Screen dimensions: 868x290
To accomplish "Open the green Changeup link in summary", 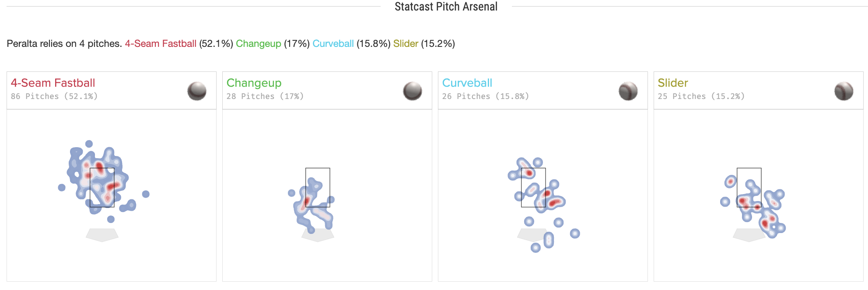I will pyautogui.click(x=259, y=44).
